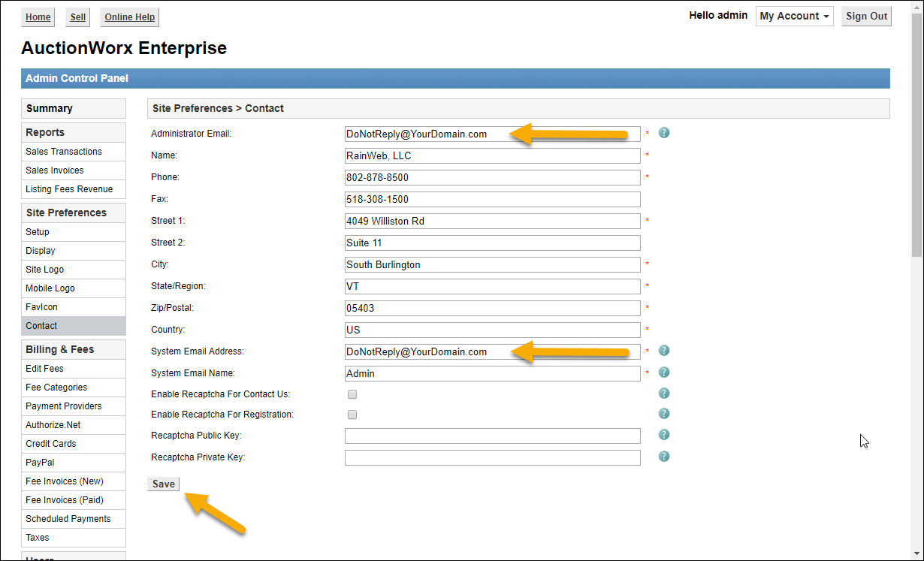Click into the Recaptcha Public Key field

(493, 436)
